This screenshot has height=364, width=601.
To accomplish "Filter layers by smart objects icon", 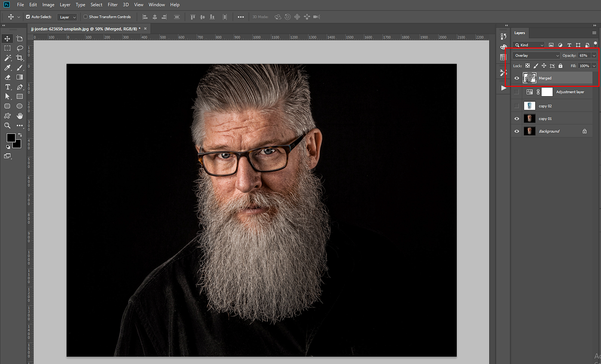I will [x=587, y=45].
